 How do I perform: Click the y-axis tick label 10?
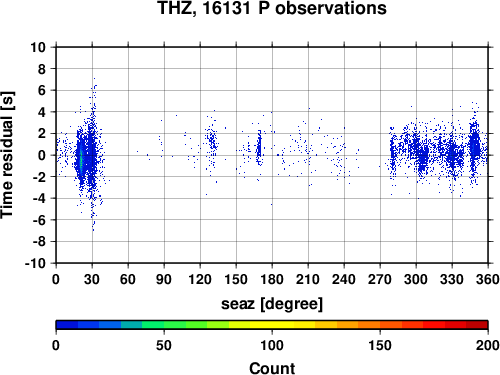click(x=38, y=47)
